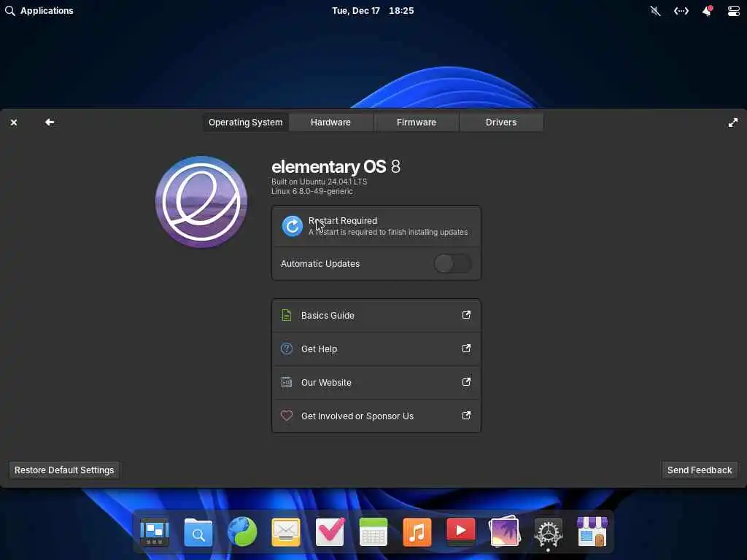Click the Get Help question mark icon
The width and height of the screenshot is (747, 560).
[286, 349]
